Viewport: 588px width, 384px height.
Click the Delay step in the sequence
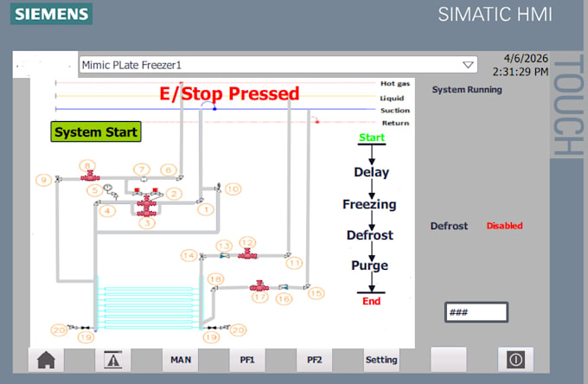[x=372, y=172]
